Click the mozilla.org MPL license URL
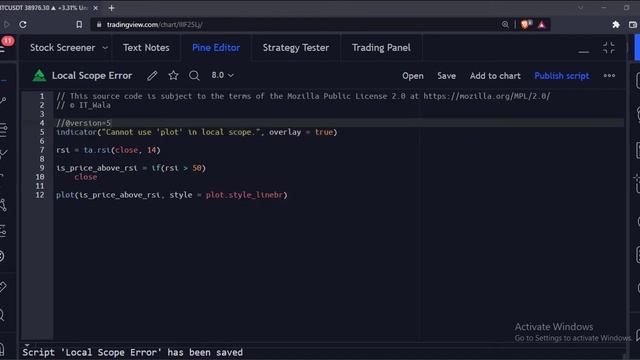Screen dimensions: 640x360 pos(487,96)
